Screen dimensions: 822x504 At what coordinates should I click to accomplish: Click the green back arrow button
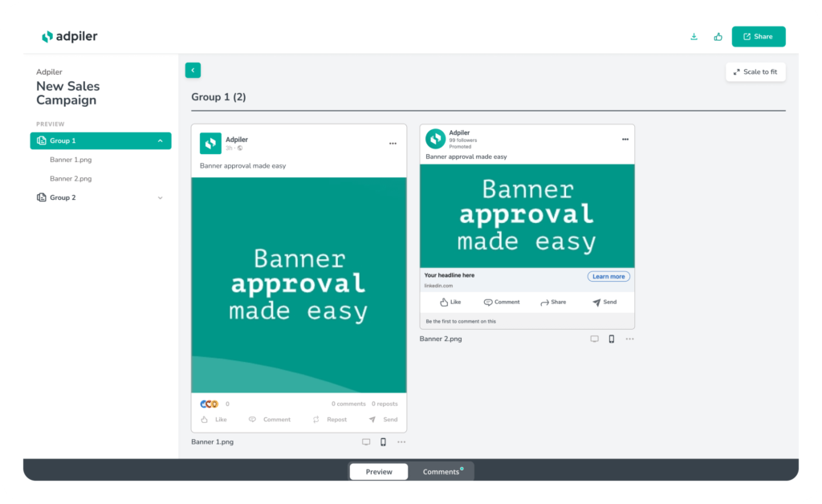pos(193,71)
